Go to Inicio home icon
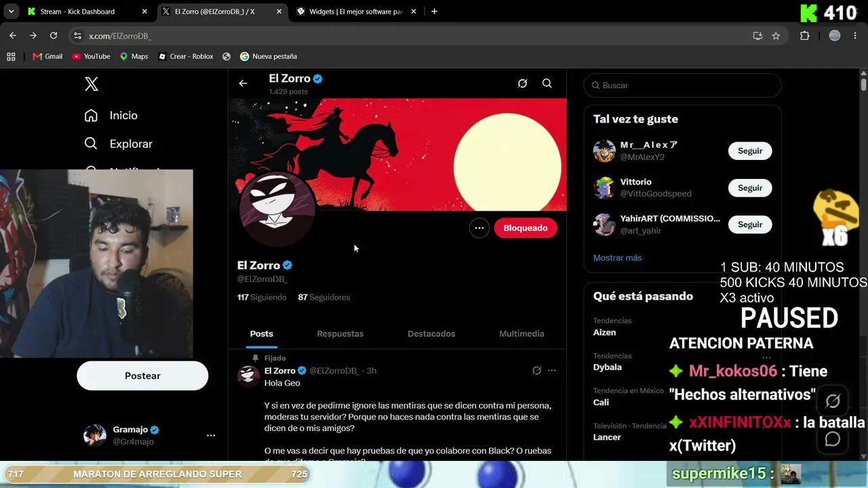The width and height of the screenshot is (868, 488). (x=91, y=115)
